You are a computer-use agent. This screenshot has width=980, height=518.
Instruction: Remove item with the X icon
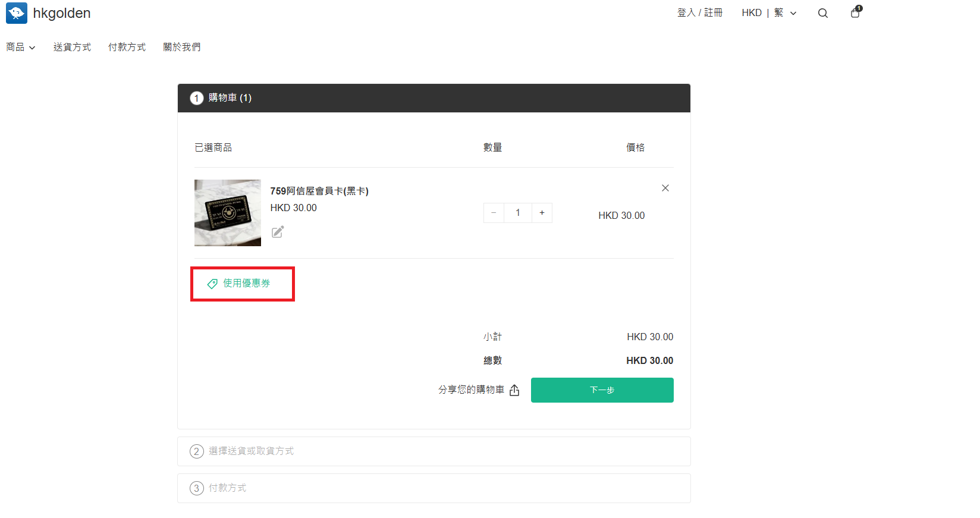pyautogui.click(x=665, y=188)
